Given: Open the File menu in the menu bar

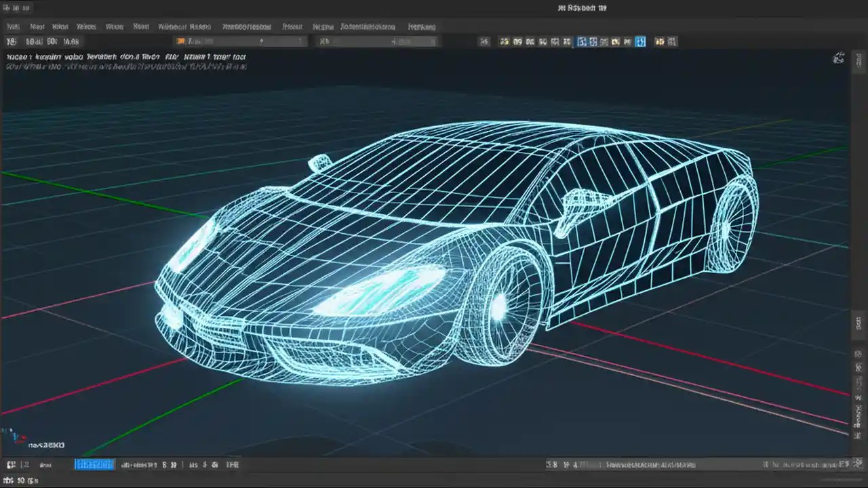Looking at the screenshot, I should pos(13,26).
